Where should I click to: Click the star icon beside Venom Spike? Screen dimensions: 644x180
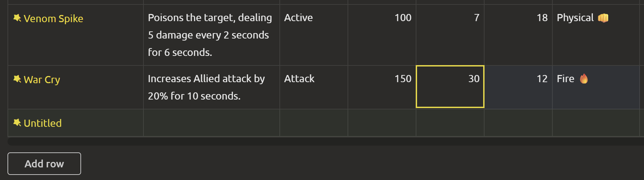click(x=17, y=18)
